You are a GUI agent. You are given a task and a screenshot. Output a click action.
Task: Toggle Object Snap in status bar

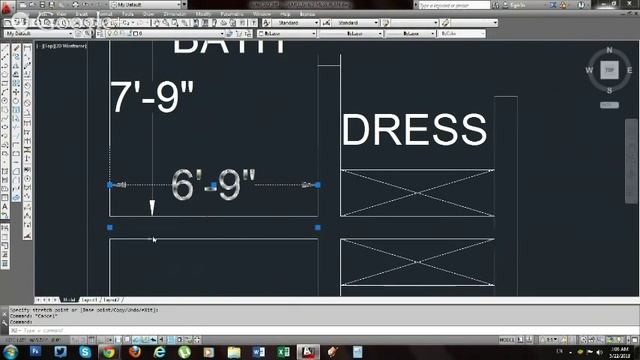(x=118, y=340)
